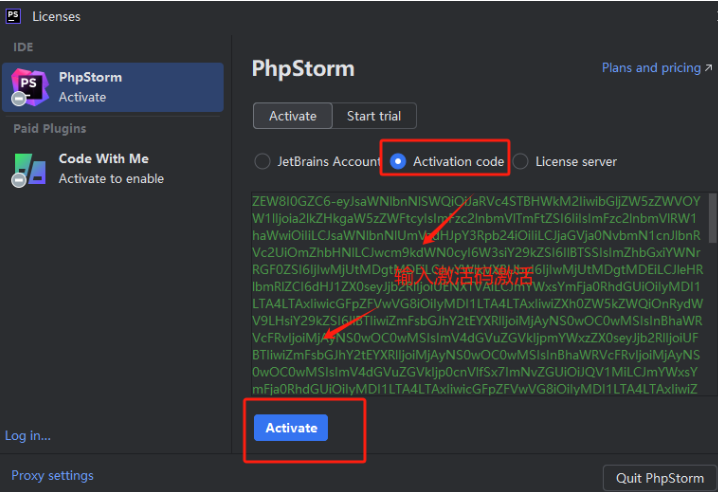This screenshot has height=492, width=718.
Task: Click the blue Activate button
Action: click(x=291, y=428)
